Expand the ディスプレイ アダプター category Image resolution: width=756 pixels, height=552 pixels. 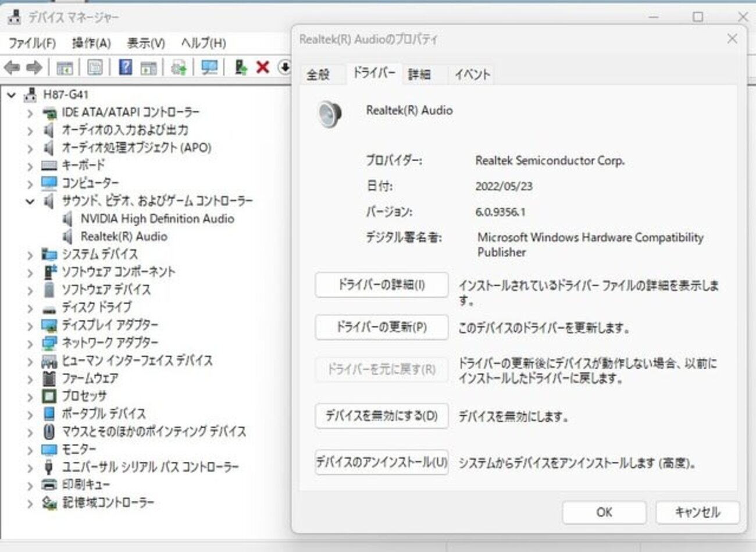pyautogui.click(x=30, y=326)
